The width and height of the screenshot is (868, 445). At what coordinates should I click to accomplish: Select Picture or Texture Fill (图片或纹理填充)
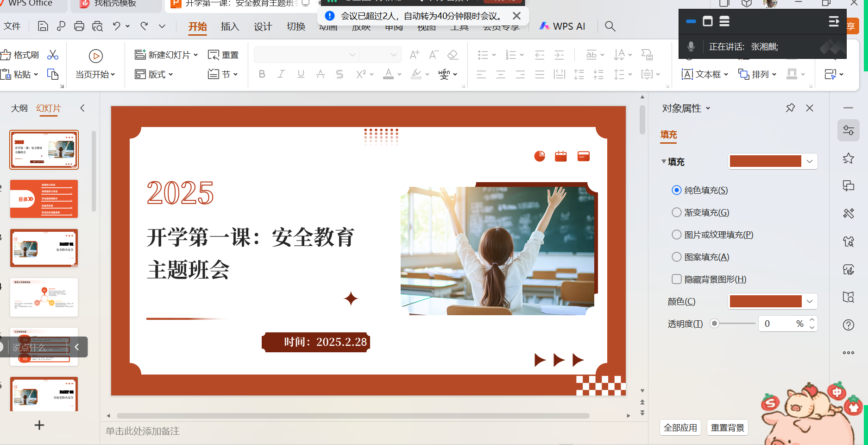(677, 235)
